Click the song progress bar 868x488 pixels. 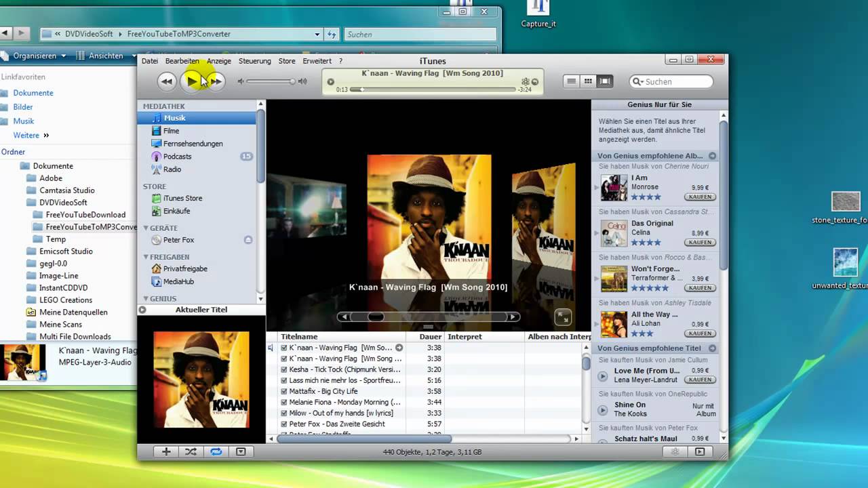pos(431,89)
